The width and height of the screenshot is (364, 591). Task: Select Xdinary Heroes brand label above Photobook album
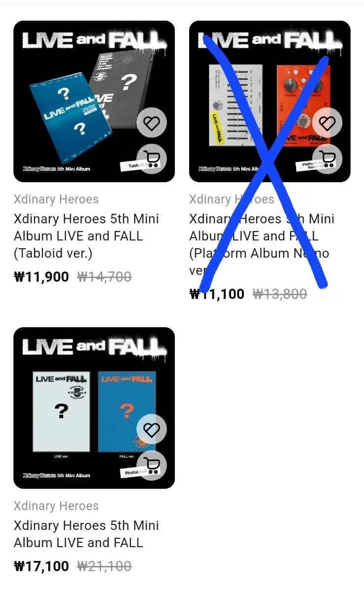[x=56, y=506]
